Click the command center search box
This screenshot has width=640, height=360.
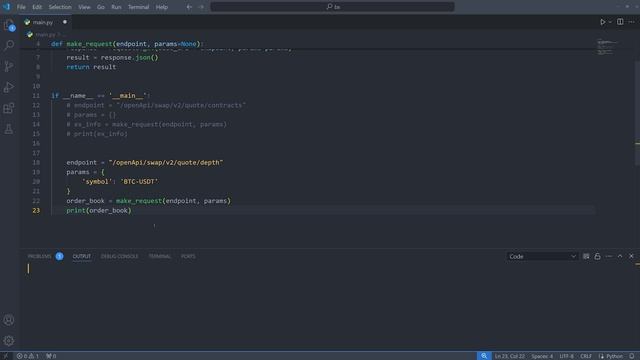(x=332, y=7)
